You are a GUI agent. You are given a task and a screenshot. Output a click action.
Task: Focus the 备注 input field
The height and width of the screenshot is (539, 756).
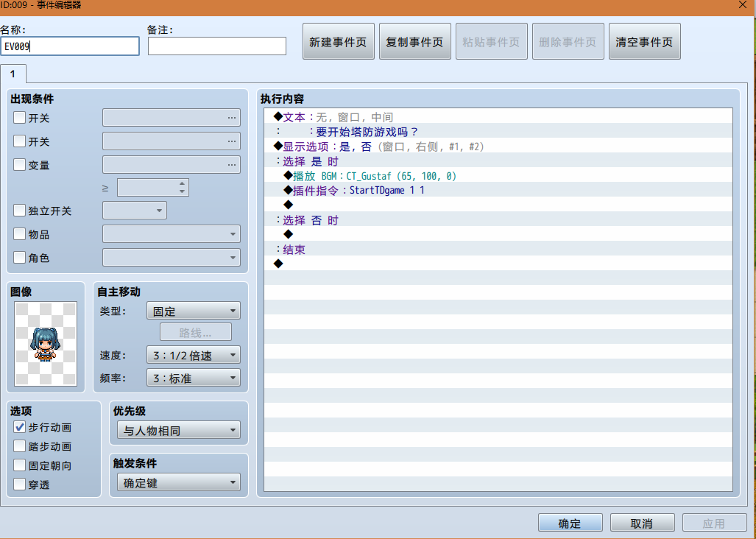coord(217,46)
